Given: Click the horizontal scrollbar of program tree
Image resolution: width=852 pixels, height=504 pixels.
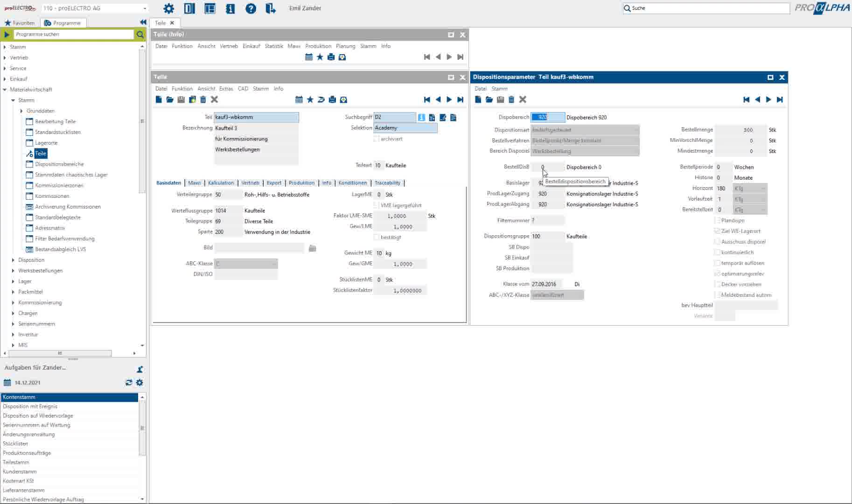Looking at the screenshot, I should pos(60,353).
